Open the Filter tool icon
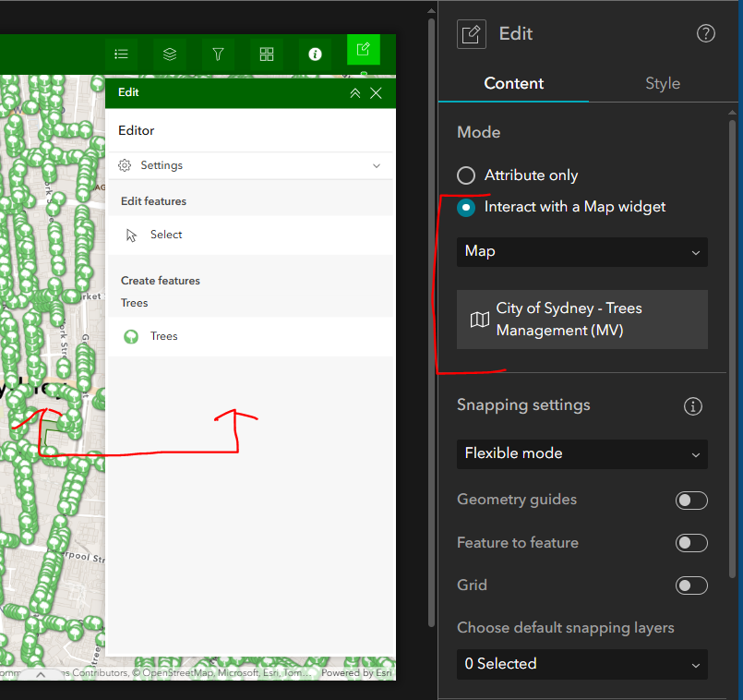This screenshot has width=743, height=700. point(218,54)
